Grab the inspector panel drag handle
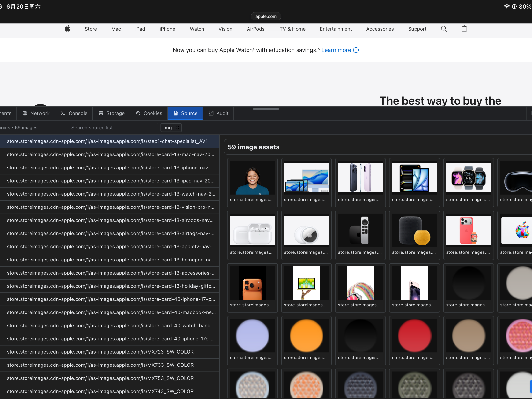The image size is (532, 399). pyautogui.click(x=266, y=109)
